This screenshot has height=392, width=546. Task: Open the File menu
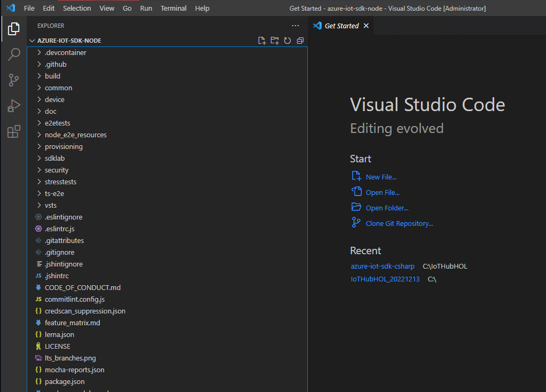pos(29,8)
